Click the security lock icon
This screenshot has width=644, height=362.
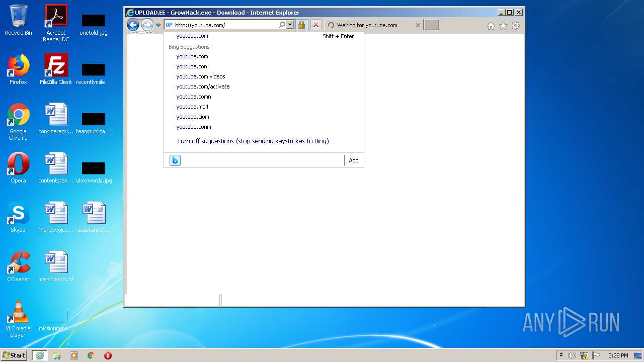(301, 25)
